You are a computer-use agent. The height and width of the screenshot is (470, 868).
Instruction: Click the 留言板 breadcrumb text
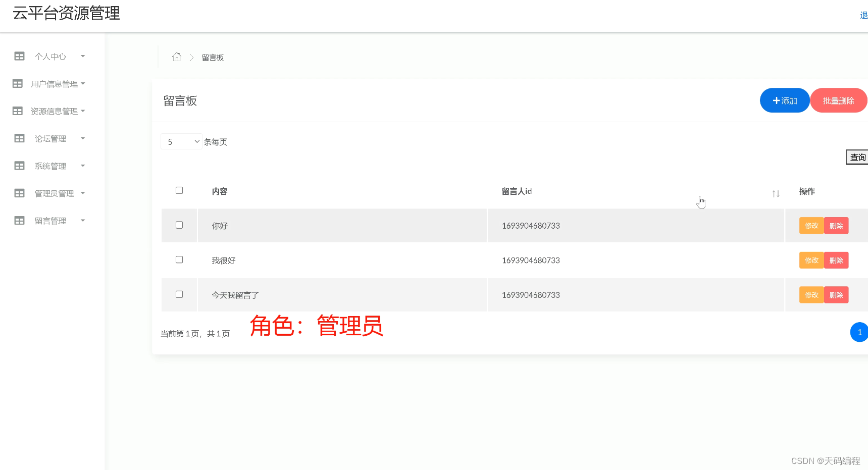click(213, 58)
